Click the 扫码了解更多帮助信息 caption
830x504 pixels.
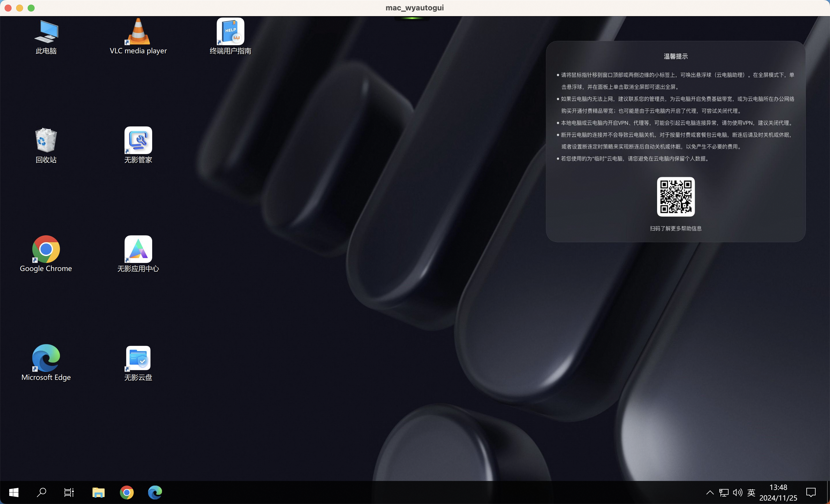point(676,228)
